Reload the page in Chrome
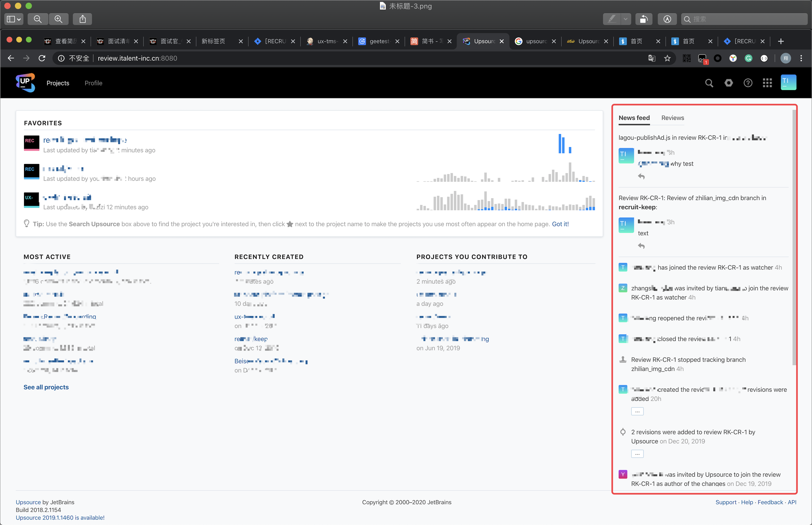The height and width of the screenshot is (525, 812). [42, 58]
